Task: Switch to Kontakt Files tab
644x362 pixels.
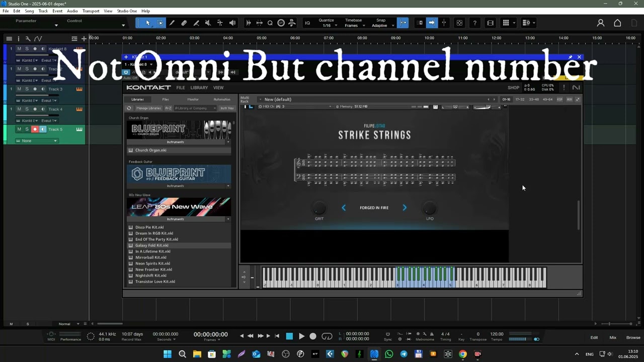Action: [166, 100]
